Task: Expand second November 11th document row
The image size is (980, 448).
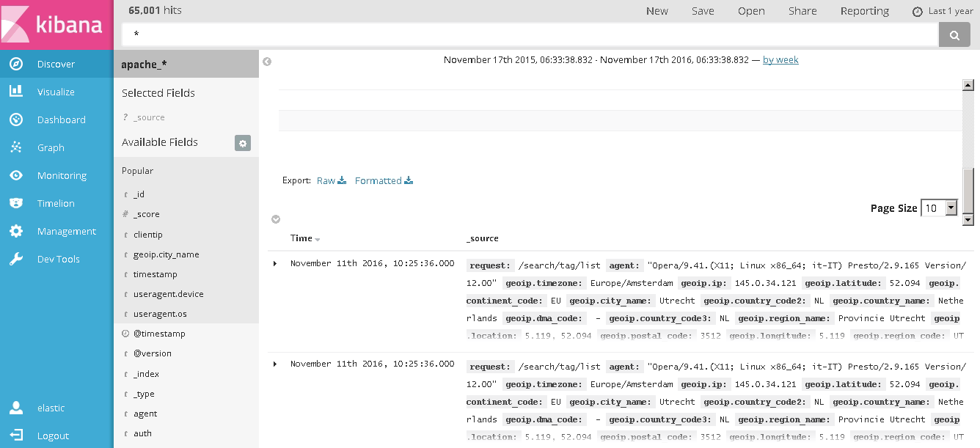Action: (275, 364)
